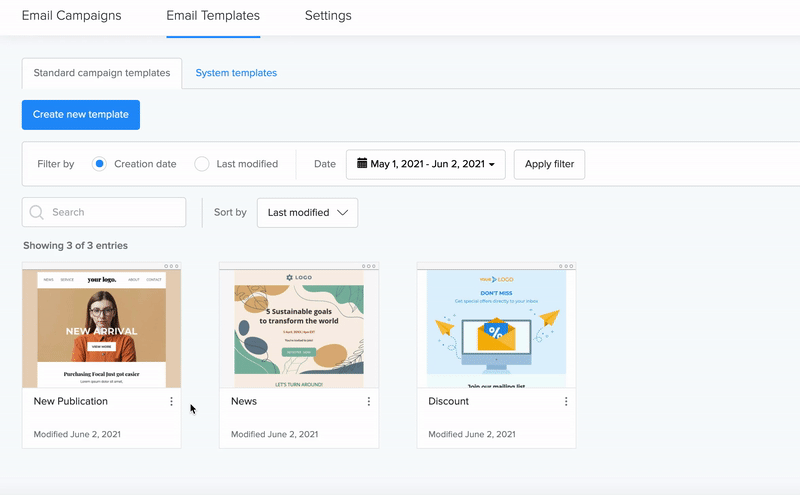The height and width of the screenshot is (495, 800).
Task: Switch to Email Campaigns tab
Action: click(x=71, y=16)
